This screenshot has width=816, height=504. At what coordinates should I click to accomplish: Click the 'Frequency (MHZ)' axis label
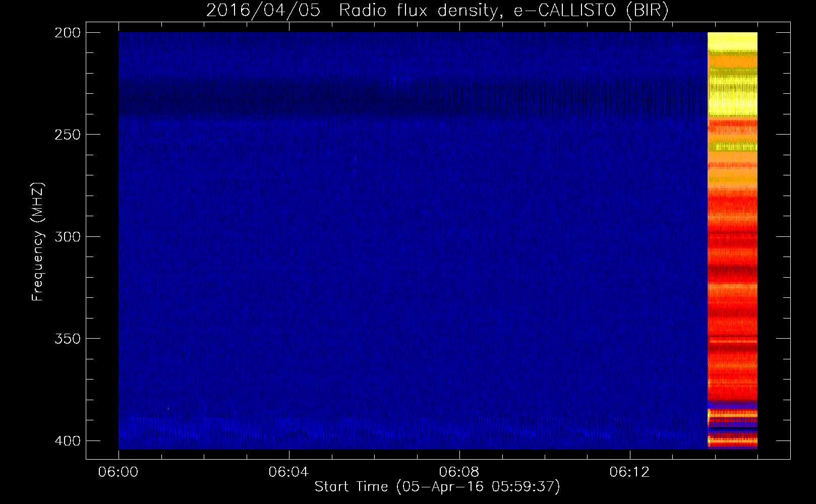pos(38,242)
